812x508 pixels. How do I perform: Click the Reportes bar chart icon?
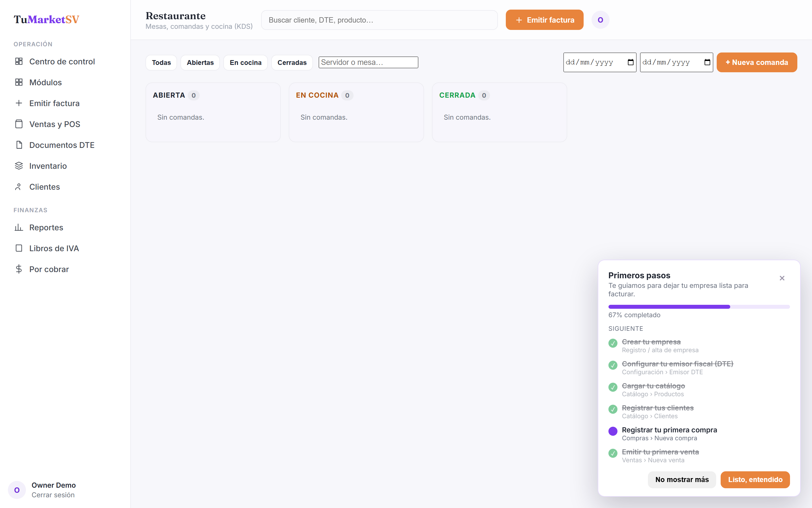pos(19,227)
